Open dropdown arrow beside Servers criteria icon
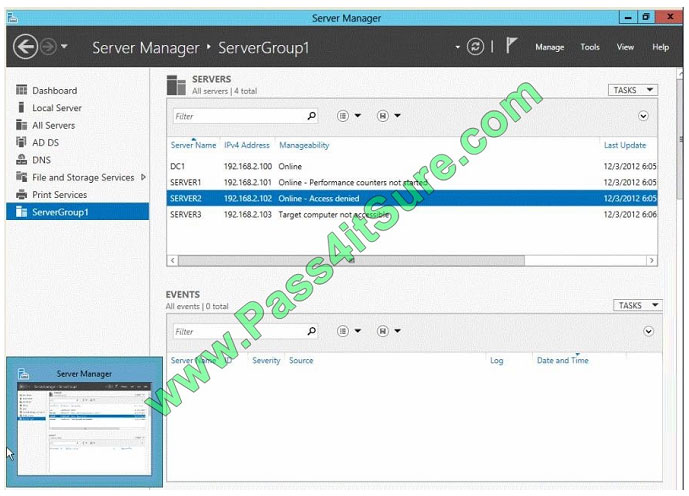Viewport: 689px width, 496px height. coord(358,116)
